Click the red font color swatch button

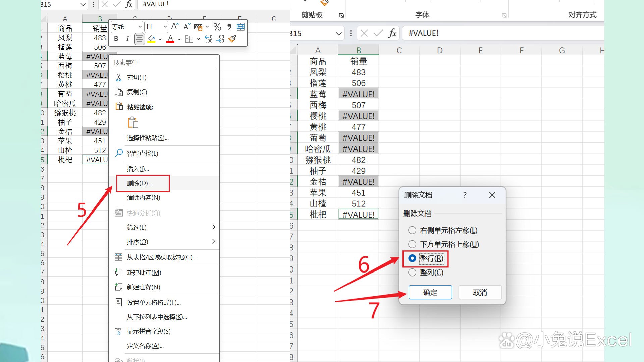[170, 39]
